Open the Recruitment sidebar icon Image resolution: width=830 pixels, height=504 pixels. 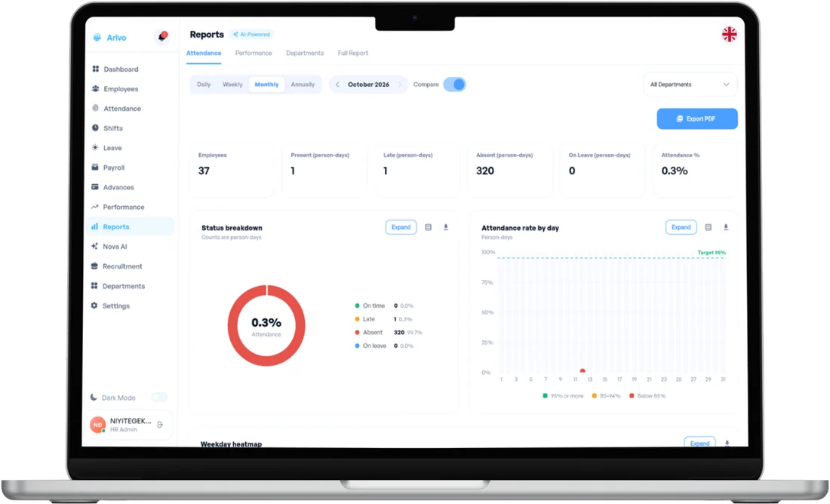94,266
